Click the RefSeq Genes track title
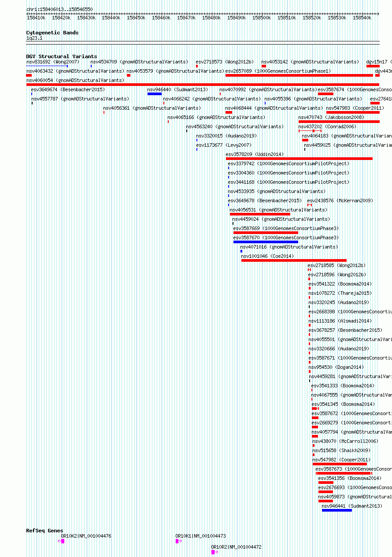 click(x=44, y=531)
